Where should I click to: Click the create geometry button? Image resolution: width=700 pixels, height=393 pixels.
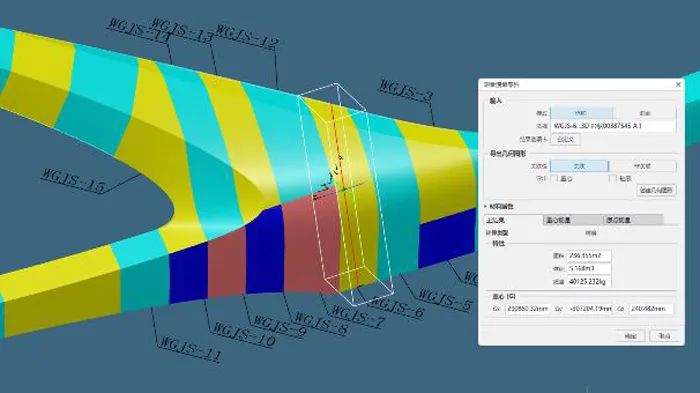(656, 190)
